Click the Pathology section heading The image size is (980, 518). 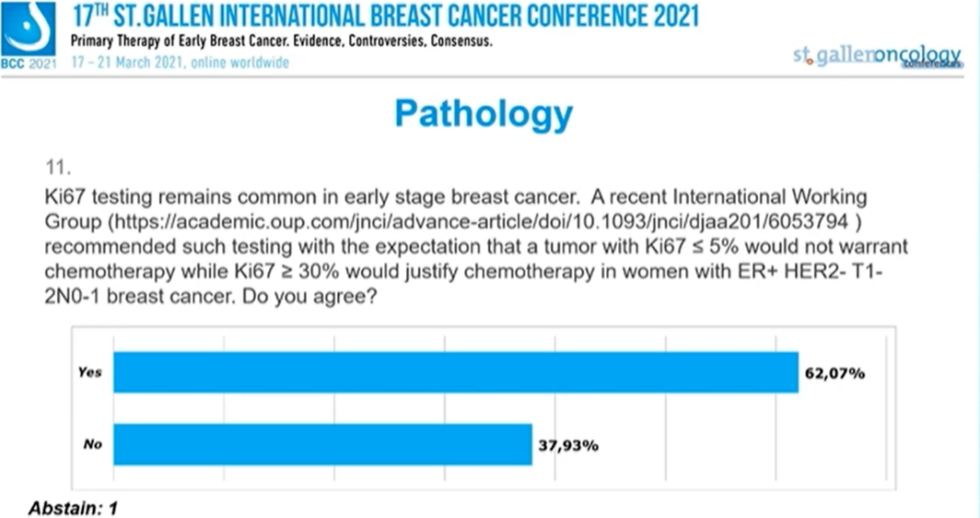pyautogui.click(x=483, y=114)
